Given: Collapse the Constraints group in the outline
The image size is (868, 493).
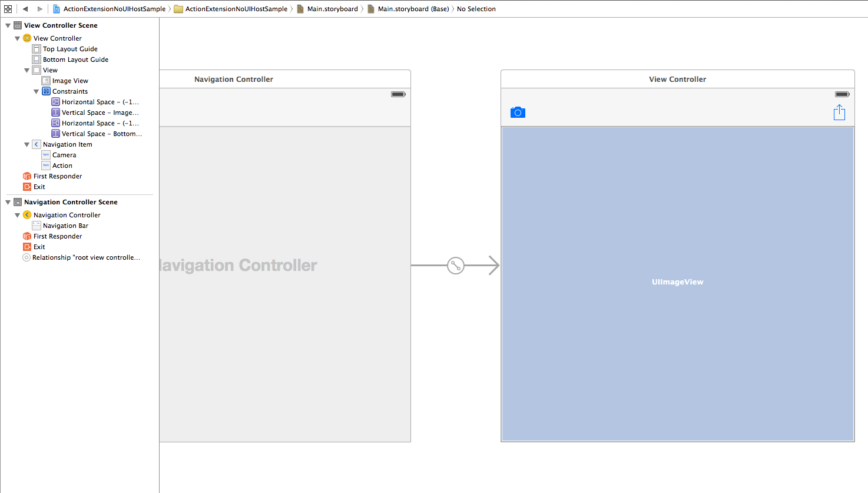Looking at the screenshot, I should pos(36,91).
